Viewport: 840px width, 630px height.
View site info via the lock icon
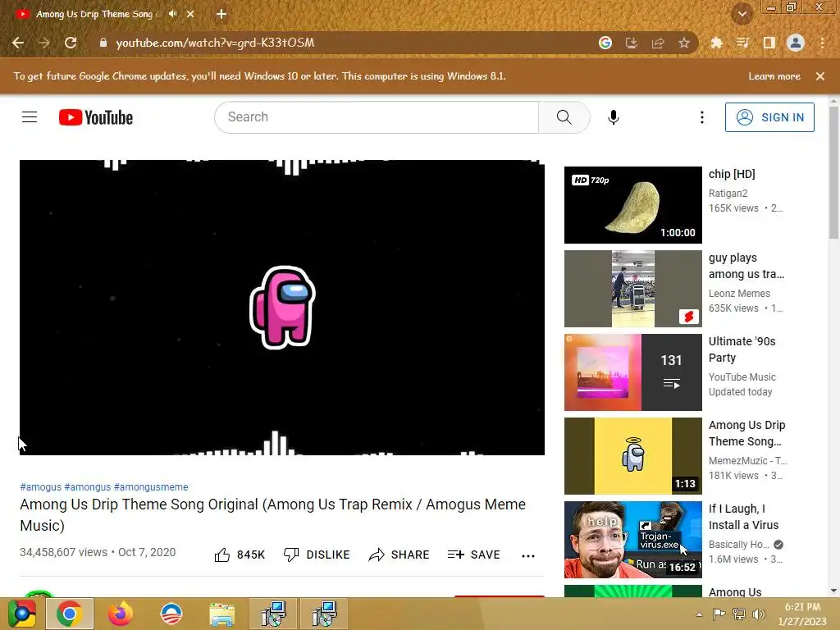[x=103, y=43]
